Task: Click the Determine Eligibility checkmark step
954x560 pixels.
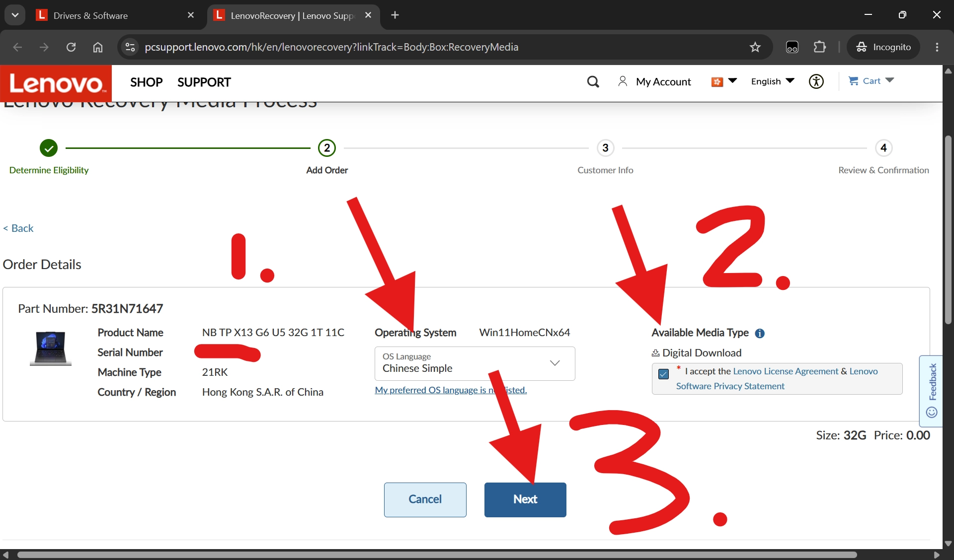Action: click(49, 148)
